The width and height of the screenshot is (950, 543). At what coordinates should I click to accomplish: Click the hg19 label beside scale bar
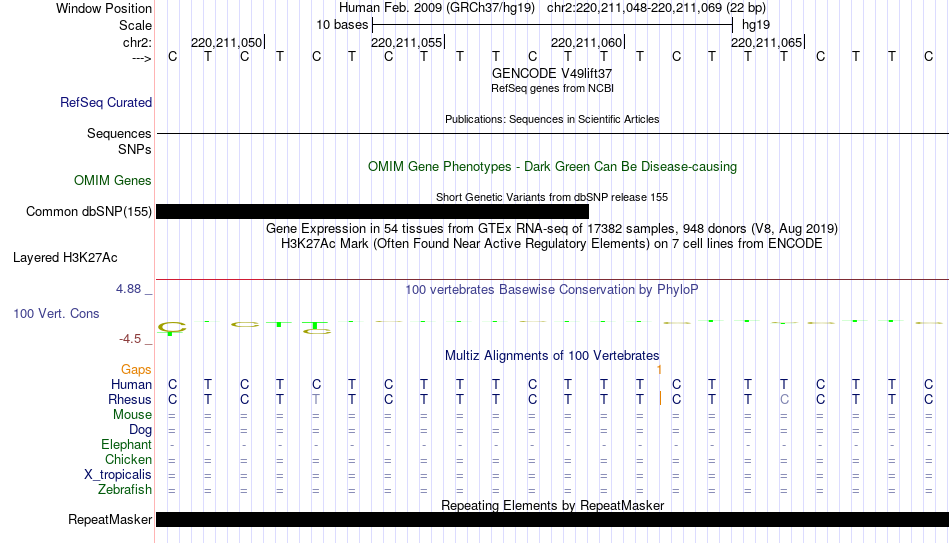click(756, 25)
